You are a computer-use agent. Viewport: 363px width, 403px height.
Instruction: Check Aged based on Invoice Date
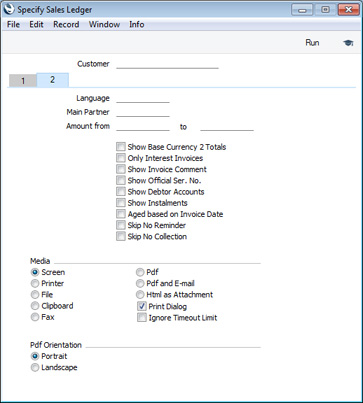pyautogui.click(x=121, y=214)
